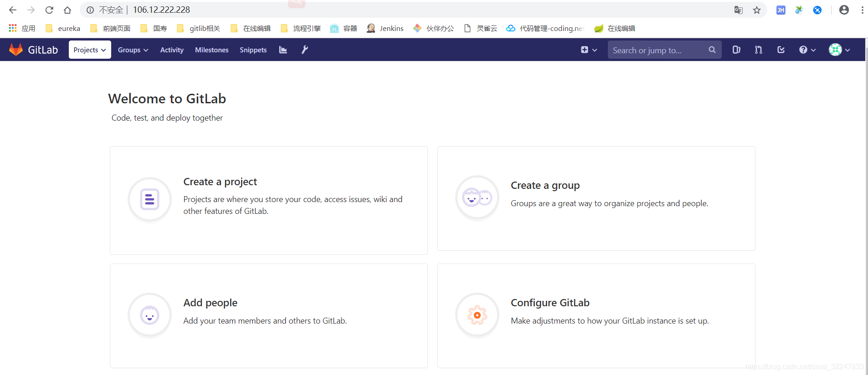This screenshot has height=375, width=868.
Task: Open the 代码管理-coding.net bookmark
Action: pyautogui.click(x=545, y=28)
